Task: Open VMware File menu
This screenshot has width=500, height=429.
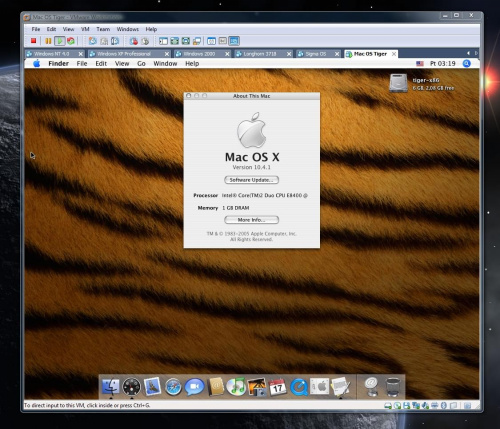Action: click(36, 29)
